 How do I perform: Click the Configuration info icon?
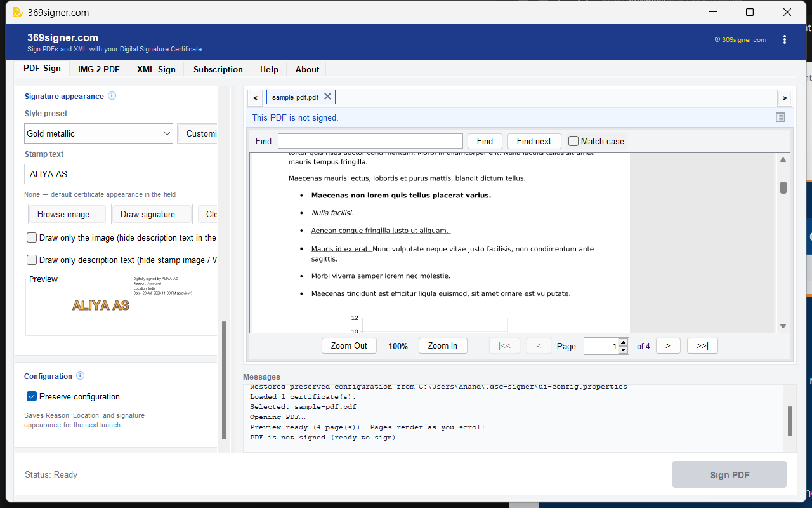(81, 376)
